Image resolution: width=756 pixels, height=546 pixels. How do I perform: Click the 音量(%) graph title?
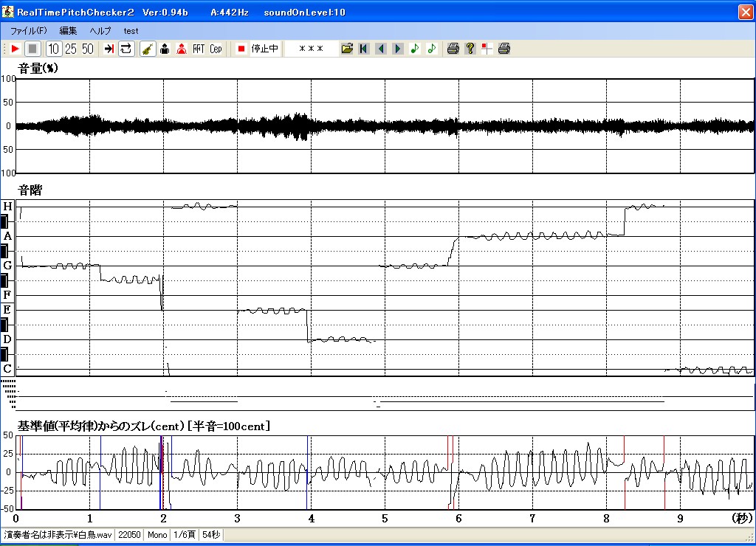pyautogui.click(x=38, y=69)
